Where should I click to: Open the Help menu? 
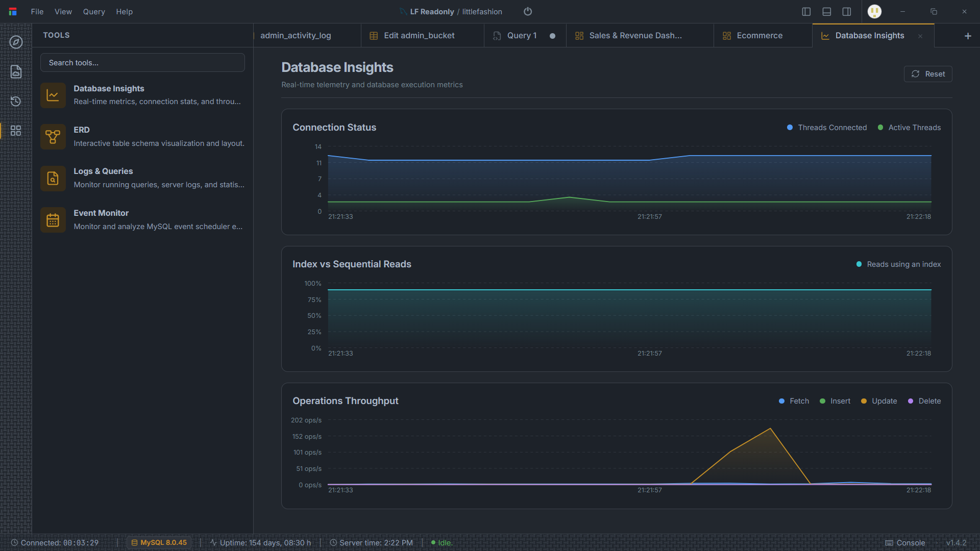tap(124, 11)
